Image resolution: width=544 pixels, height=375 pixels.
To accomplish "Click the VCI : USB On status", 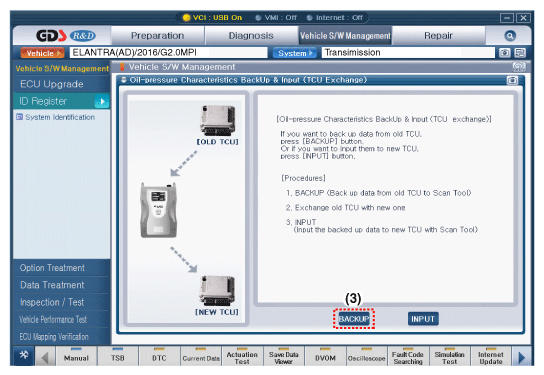I will pos(212,17).
